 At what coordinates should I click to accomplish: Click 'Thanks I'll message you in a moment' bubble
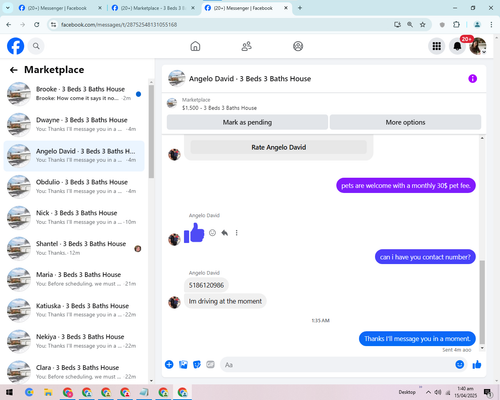click(x=417, y=339)
